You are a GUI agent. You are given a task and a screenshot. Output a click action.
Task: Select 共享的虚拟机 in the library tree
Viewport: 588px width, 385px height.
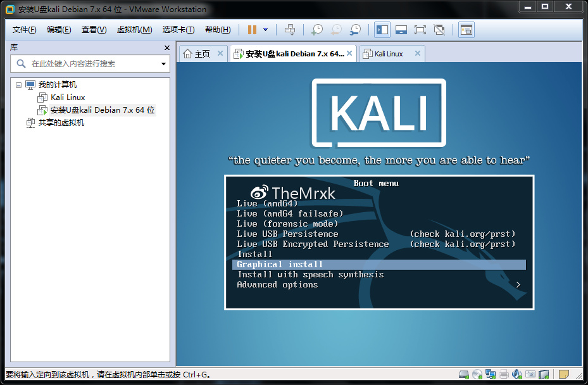tap(61, 123)
